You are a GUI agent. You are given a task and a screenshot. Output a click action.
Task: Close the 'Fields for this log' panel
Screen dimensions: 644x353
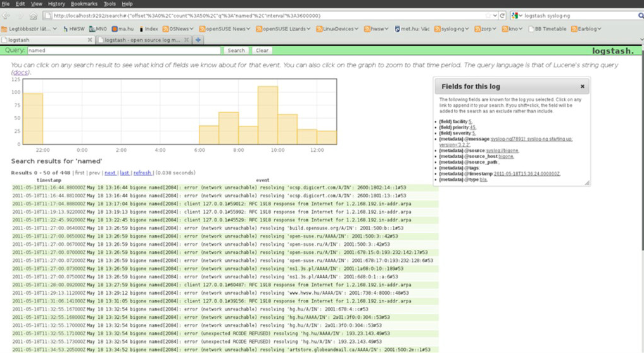click(583, 86)
